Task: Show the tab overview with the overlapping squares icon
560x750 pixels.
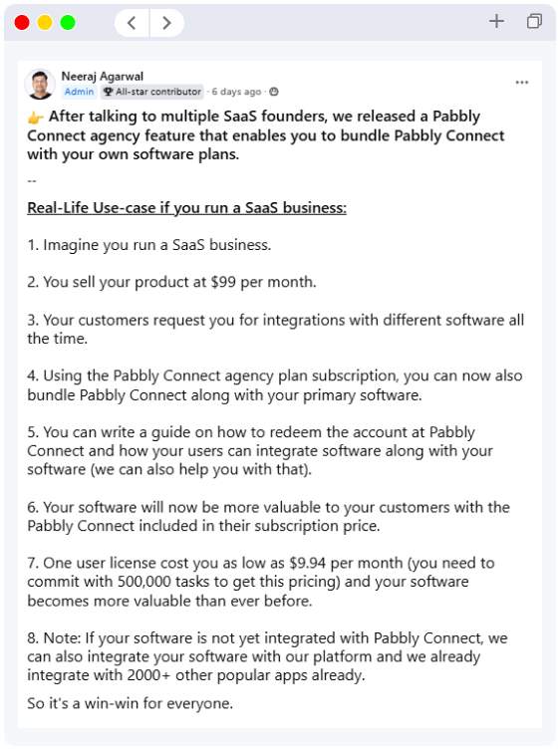Action: point(534,21)
